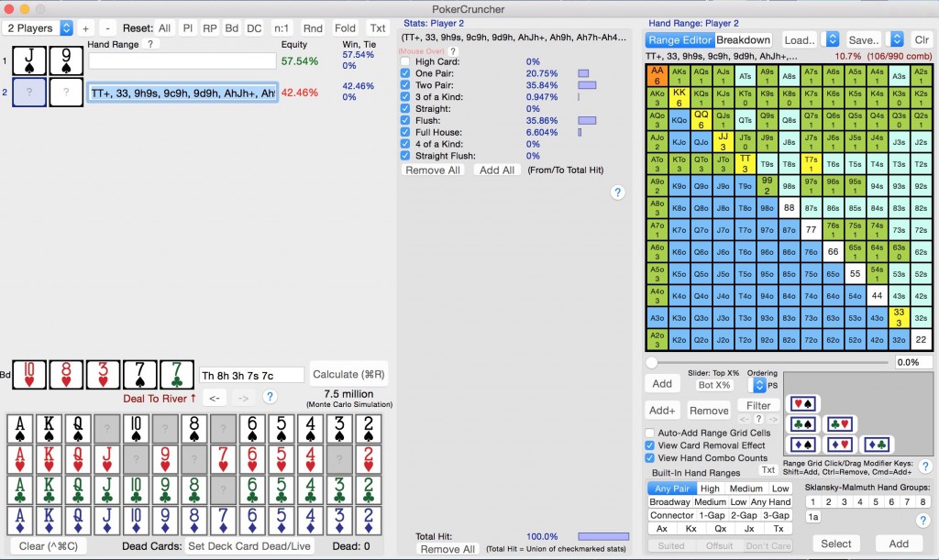Click Player 1's empty hand range field
Screen dimensions: 939x560
[182, 61]
